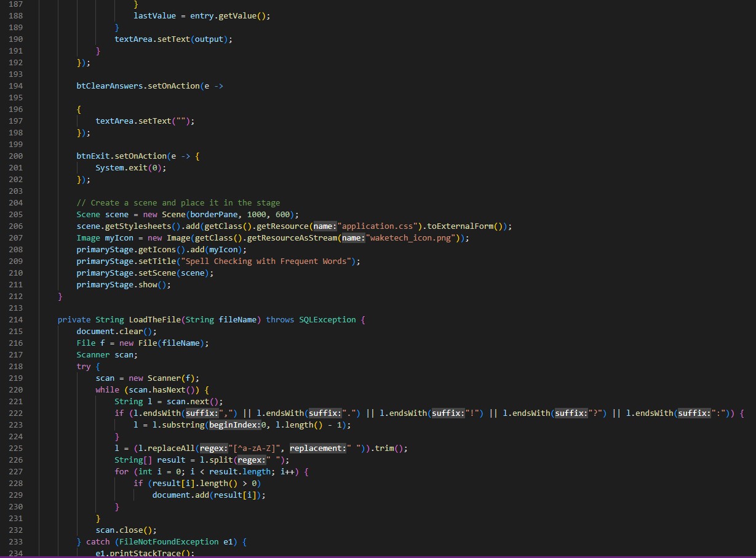The height and width of the screenshot is (558, 756).
Task: Click the SQLException type in throws clause
Action: click(328, 320)
